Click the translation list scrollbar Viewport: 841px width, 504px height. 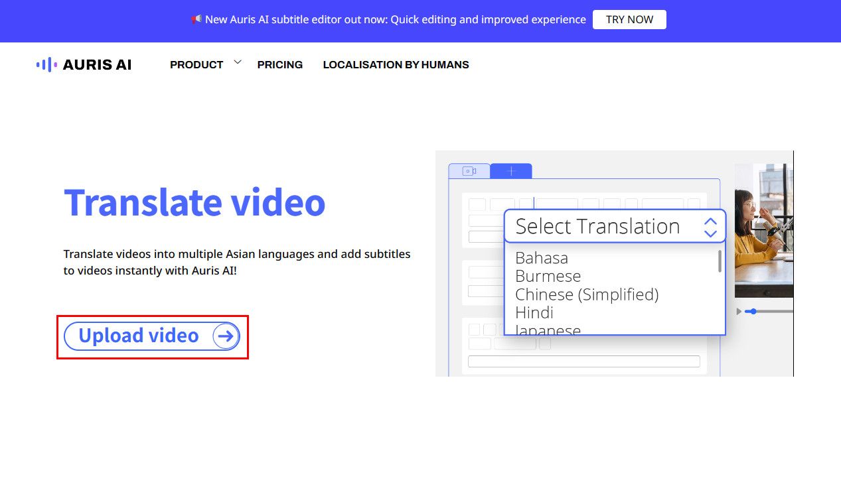(x=720, y=261)
